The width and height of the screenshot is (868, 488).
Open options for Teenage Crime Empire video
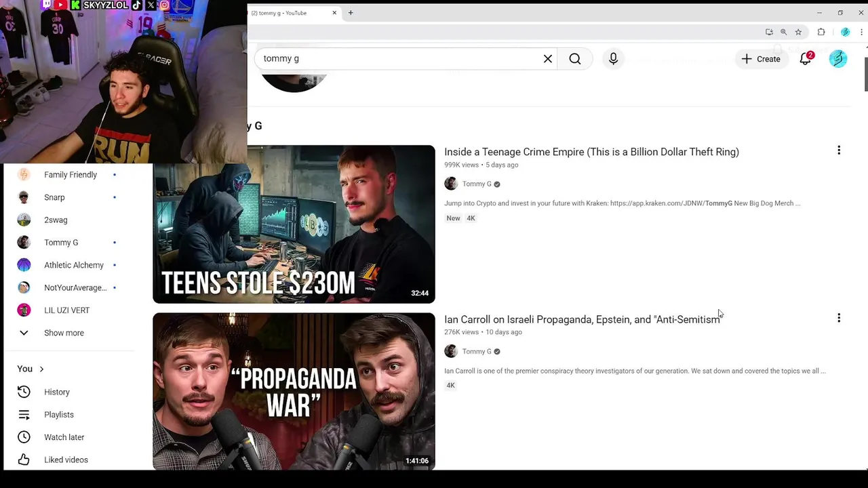839,150
